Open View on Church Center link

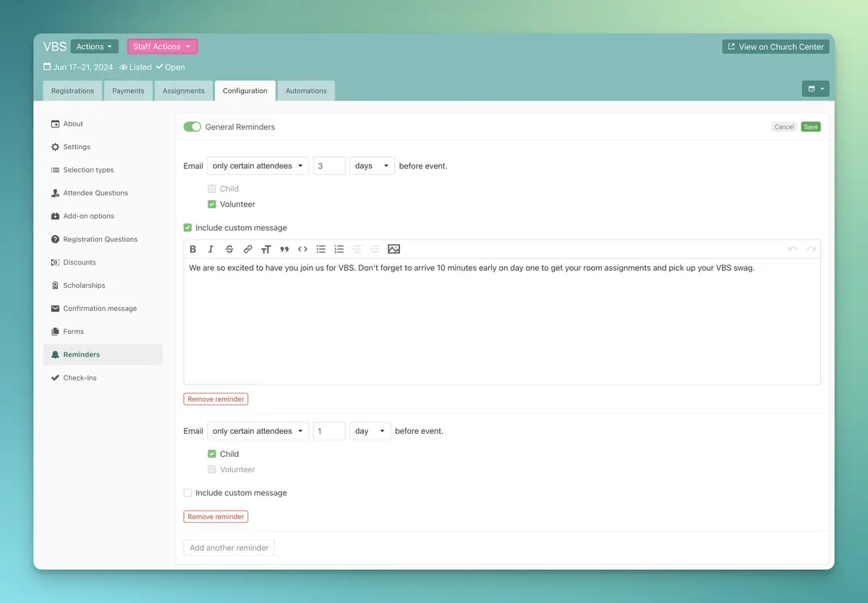tap(775, 47)
